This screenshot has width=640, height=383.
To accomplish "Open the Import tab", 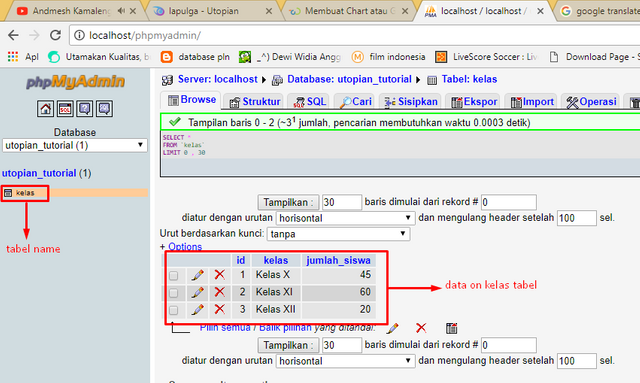I will 532,102.
